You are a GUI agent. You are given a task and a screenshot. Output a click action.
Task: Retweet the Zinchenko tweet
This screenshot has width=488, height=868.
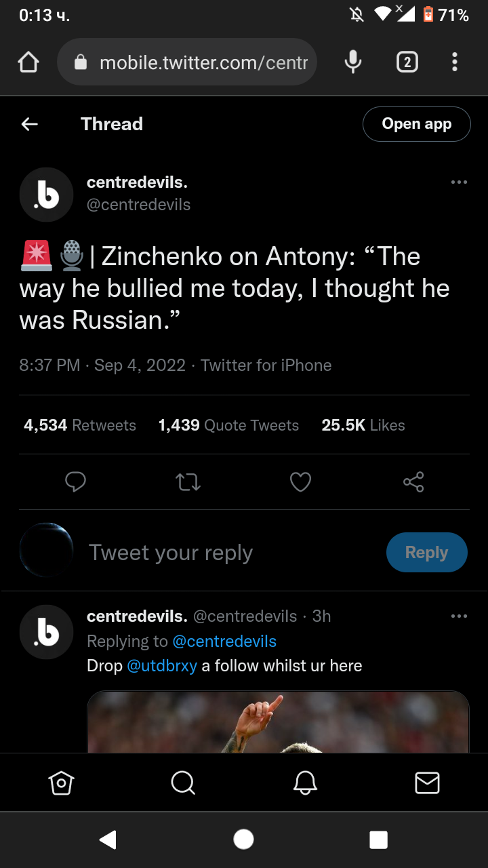click(188, 482)
